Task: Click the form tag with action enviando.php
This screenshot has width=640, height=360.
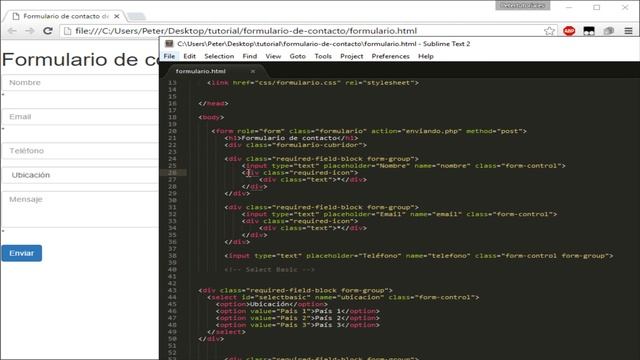Action: click(x=369, y=131)
